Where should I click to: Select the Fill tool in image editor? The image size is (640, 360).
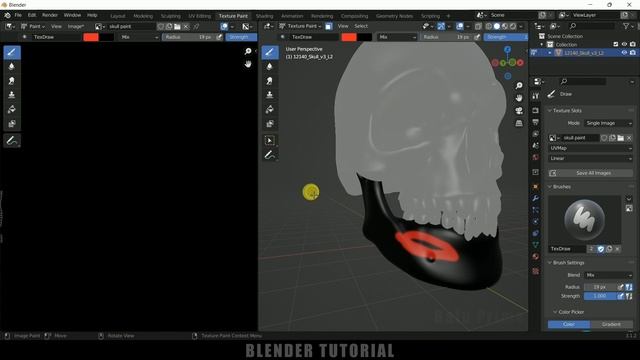coord(12,109)
